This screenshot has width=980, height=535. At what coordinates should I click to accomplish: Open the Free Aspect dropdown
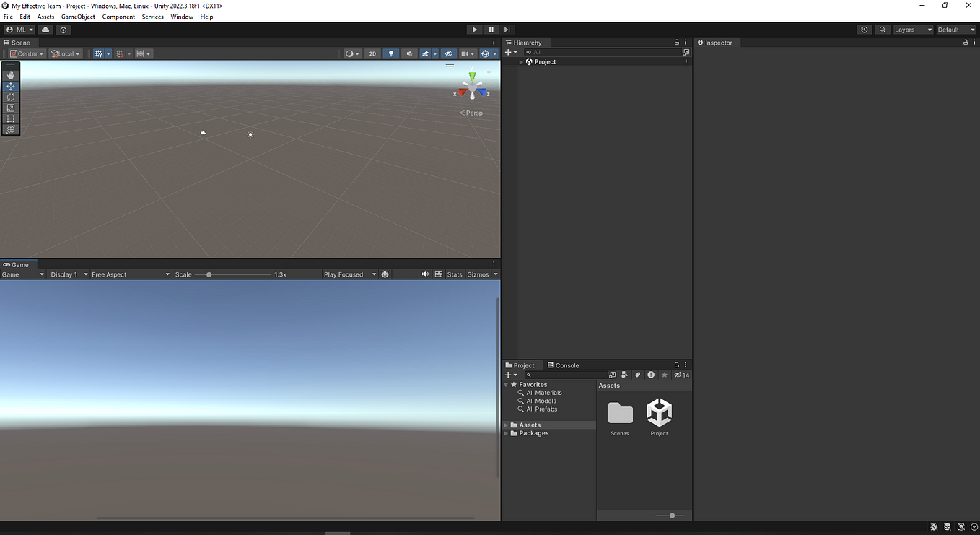[131, 274]
